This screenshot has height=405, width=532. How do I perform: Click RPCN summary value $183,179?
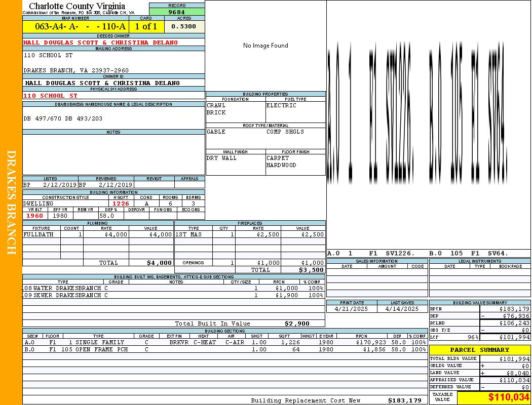point(514,309)
